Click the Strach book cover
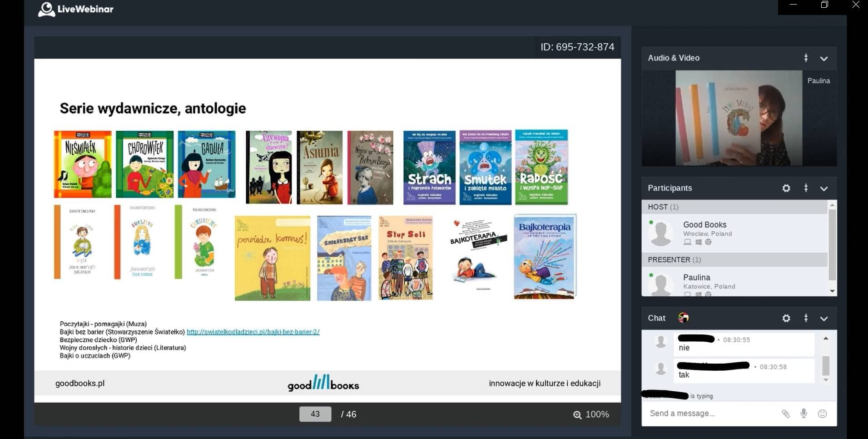Image resolution: width=868 pixels, height=439 pixels. [x=429, y=167]
